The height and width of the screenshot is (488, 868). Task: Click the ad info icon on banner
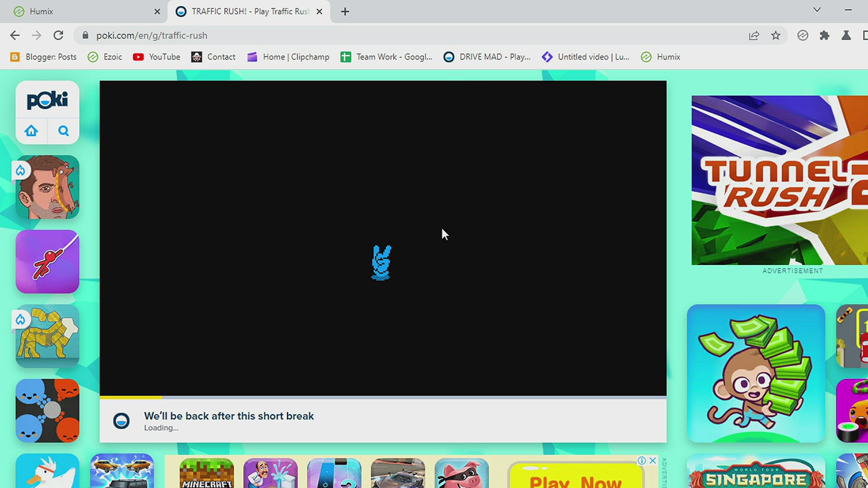point(642,460)
